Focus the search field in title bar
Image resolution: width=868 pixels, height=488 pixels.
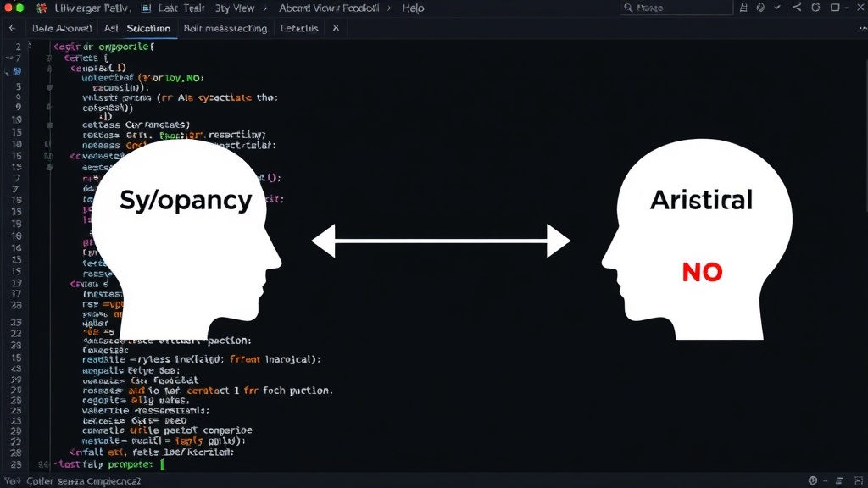(676, 8)
